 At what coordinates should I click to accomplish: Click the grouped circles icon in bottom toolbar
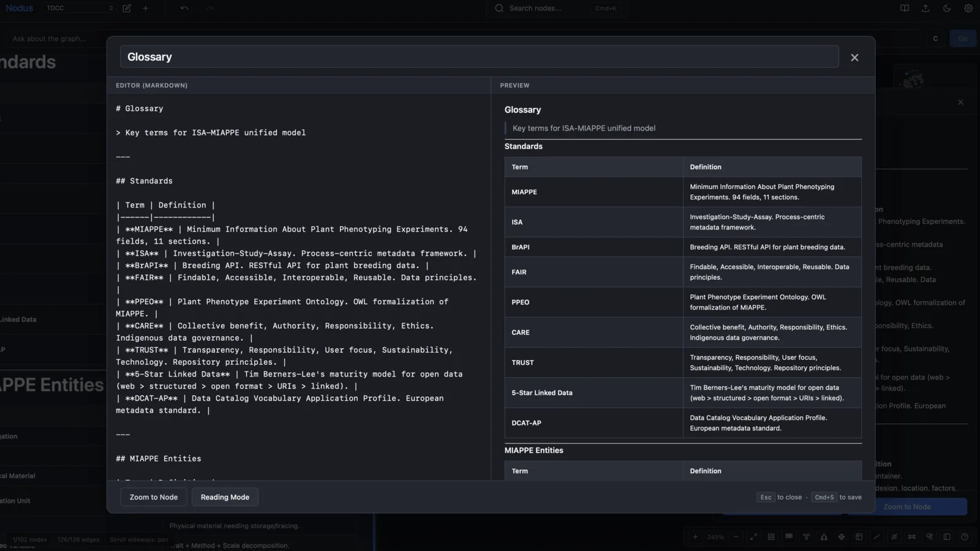[x=929, y=537]
